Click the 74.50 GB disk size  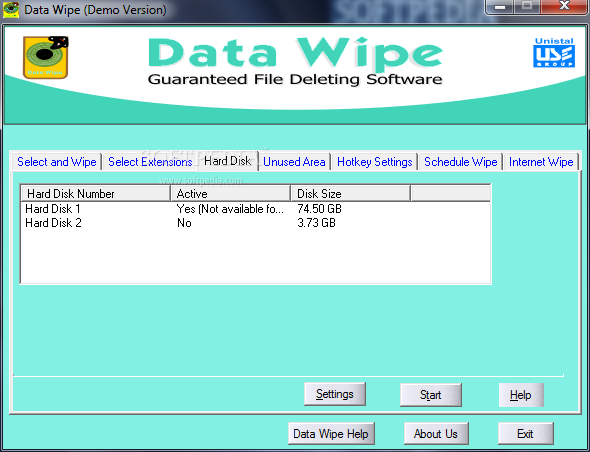pos(319,209)
